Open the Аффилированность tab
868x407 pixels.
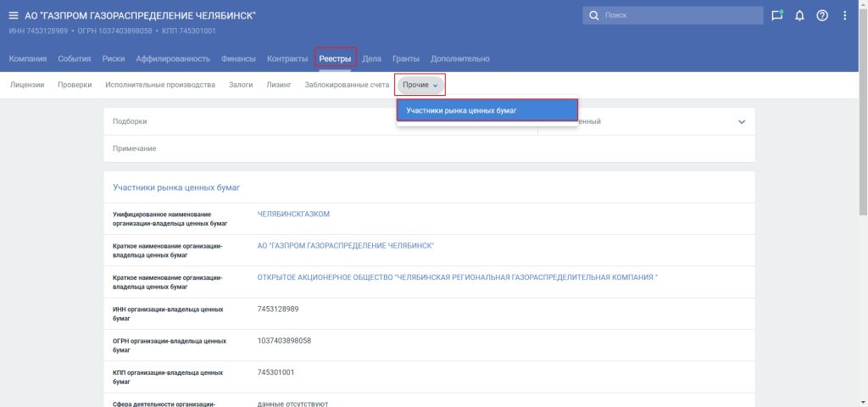click(173, 59)
